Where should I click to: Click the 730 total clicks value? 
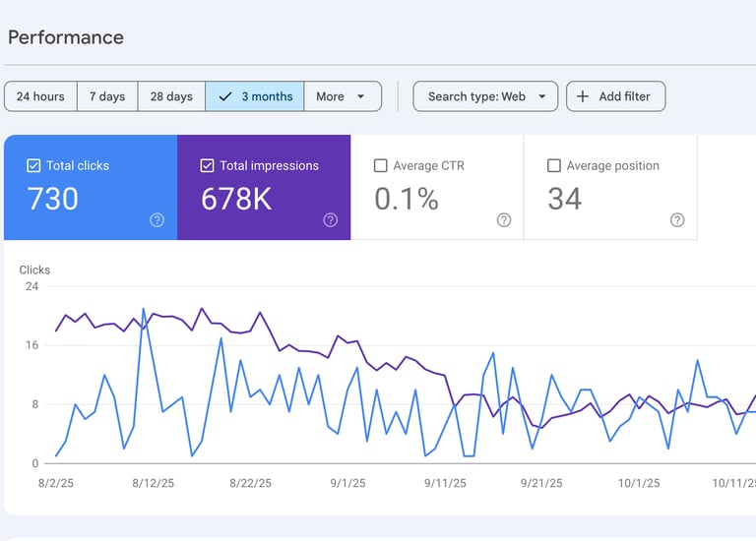pos(53,199)
